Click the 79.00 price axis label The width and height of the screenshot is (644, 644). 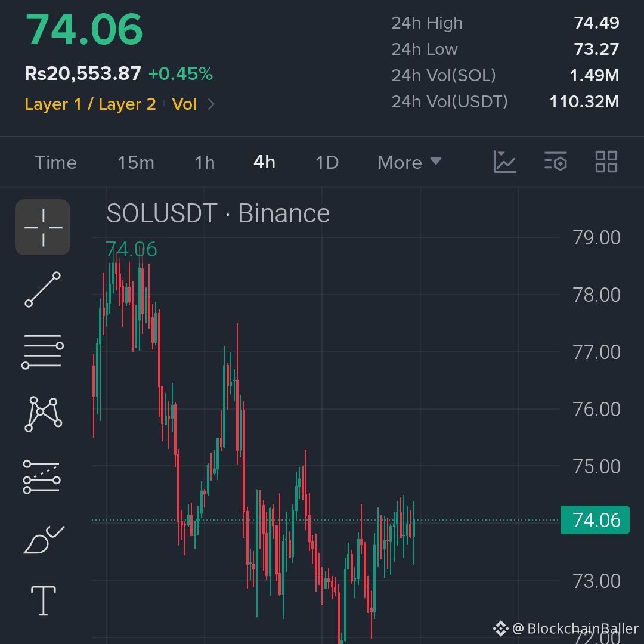click(596, 238)
